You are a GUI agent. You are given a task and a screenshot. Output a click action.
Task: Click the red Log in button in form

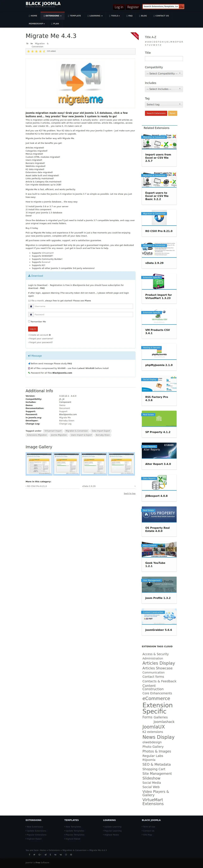33,329
